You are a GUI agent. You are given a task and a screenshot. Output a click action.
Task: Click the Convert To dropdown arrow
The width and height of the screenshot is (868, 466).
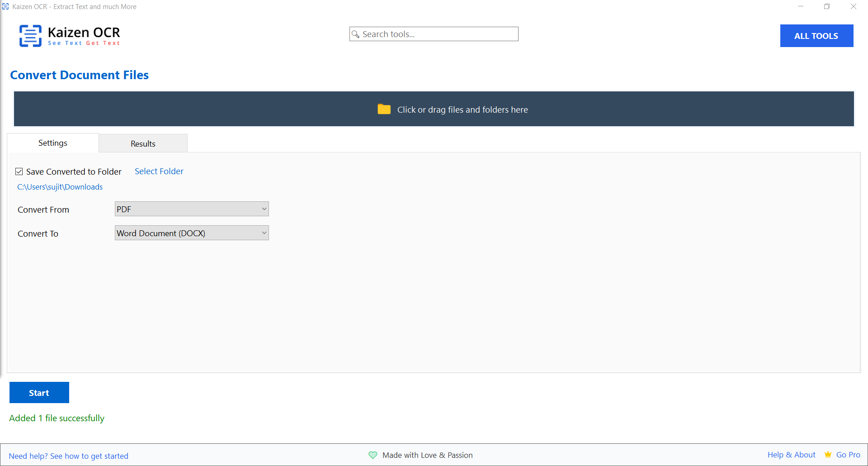tap(264, 233)
